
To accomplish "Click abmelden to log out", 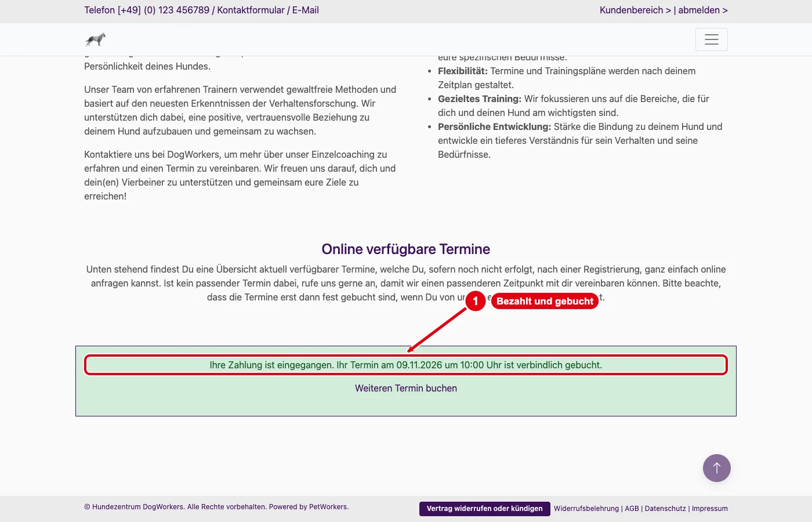I will click(703, 10).
